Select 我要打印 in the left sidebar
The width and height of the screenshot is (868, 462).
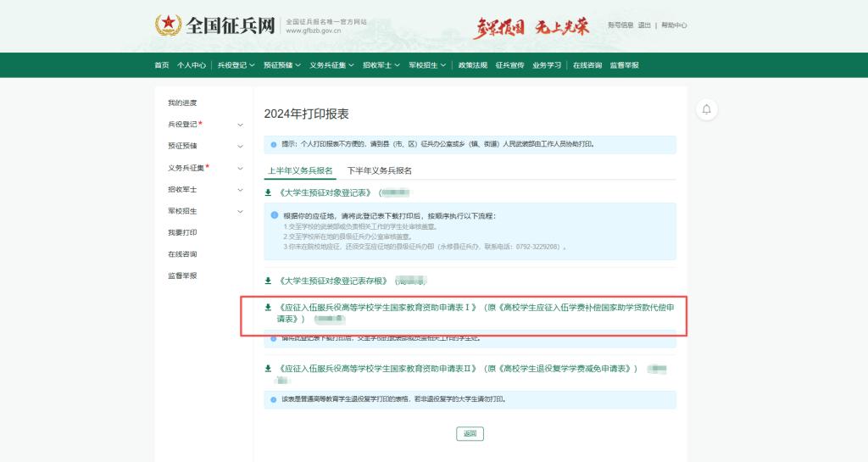coord(182,232)
